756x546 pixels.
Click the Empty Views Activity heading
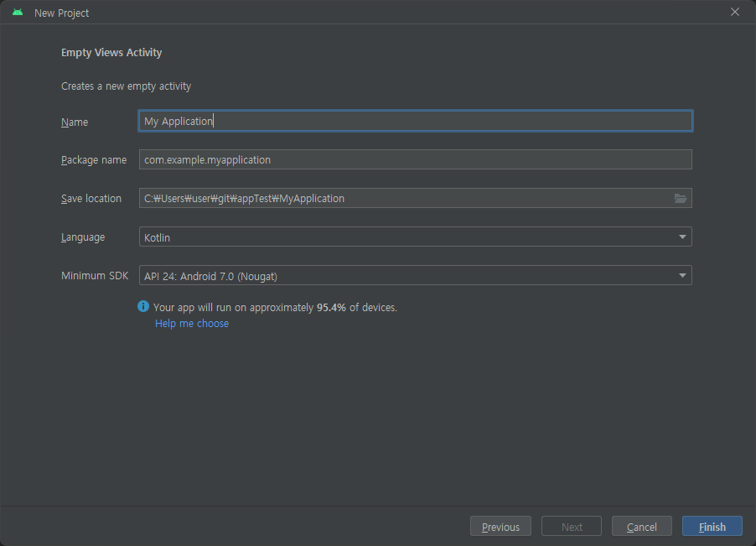point(111,53)
